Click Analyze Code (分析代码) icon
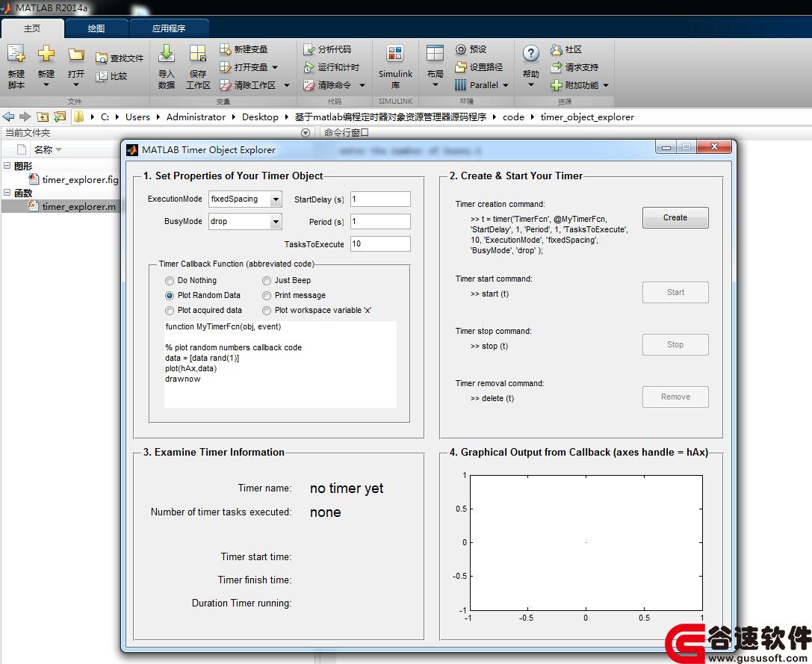The width and height of the screenshot is (812, 664). tap(309, 49)
